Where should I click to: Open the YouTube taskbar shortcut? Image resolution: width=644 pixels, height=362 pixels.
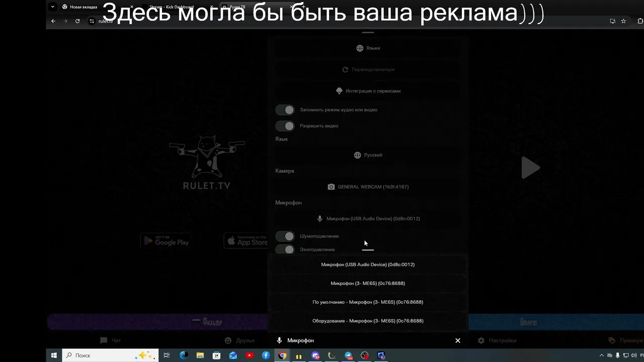[250, 355]
